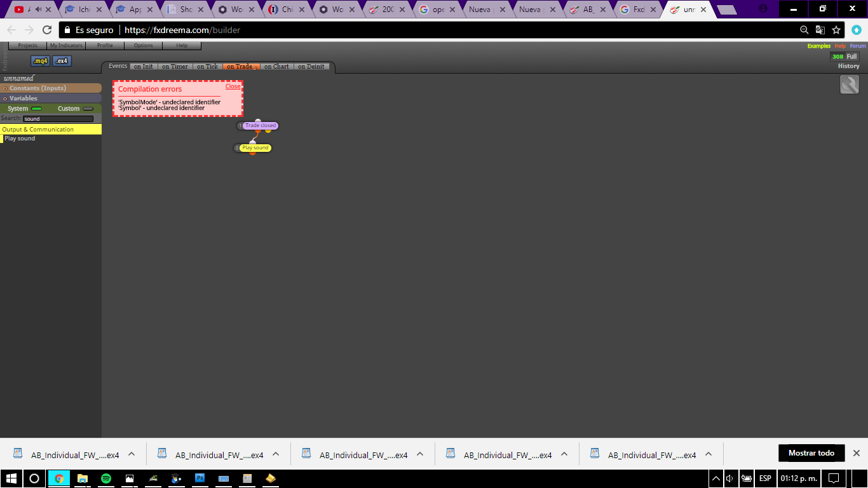Open the on-screen keyboard taskbar icon
Screen dimensions: 868x488
[224, 478]
